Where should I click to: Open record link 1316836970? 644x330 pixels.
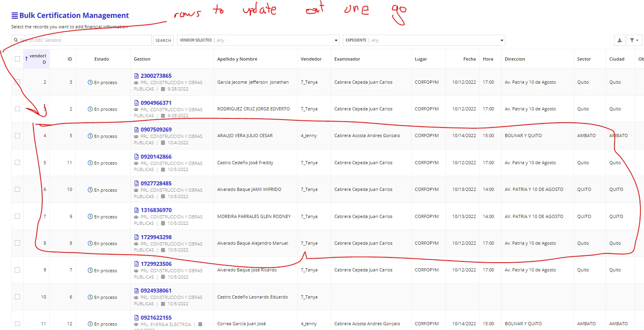coord(156,210)
